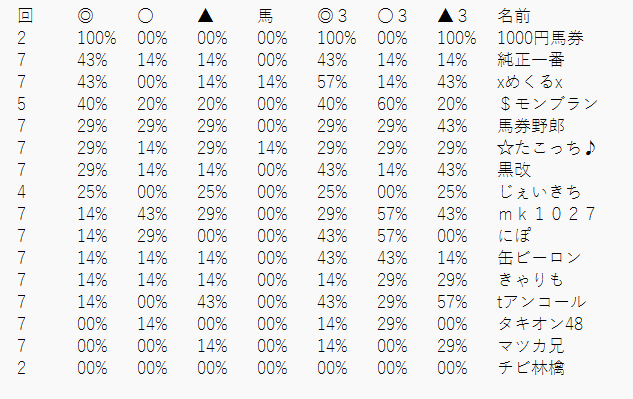This screenshot has width=633, height=399.
Task: Click the double circle ◎ column header
Action: pyautogui.click(x=85, y=16)
